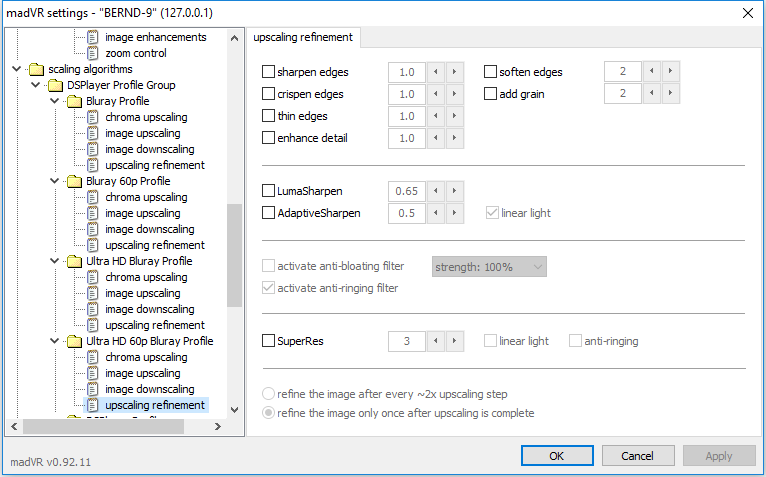This screenshot has height=477, width=766.
Task: Click image upscaling icon under Bluray Profile
Action: click(x=92, y=133)
